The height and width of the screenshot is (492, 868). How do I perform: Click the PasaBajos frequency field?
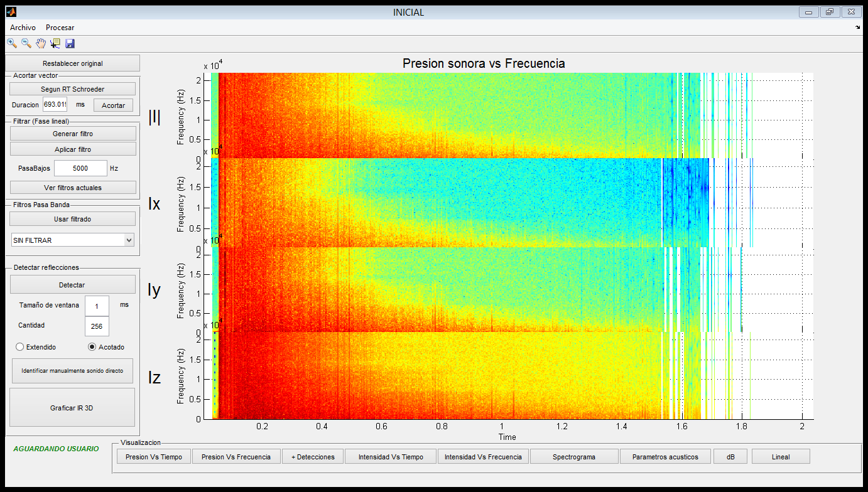pyautogui.click(x=80, y=168)
